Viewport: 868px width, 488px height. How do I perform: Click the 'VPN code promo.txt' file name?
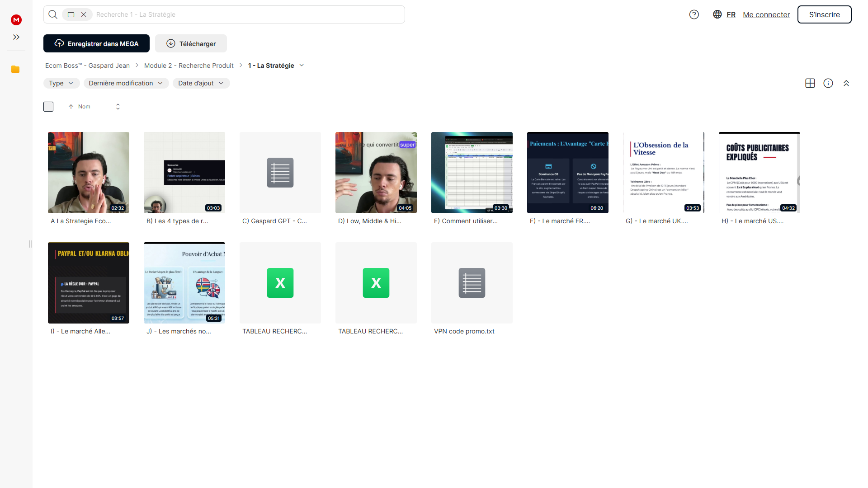464,331
